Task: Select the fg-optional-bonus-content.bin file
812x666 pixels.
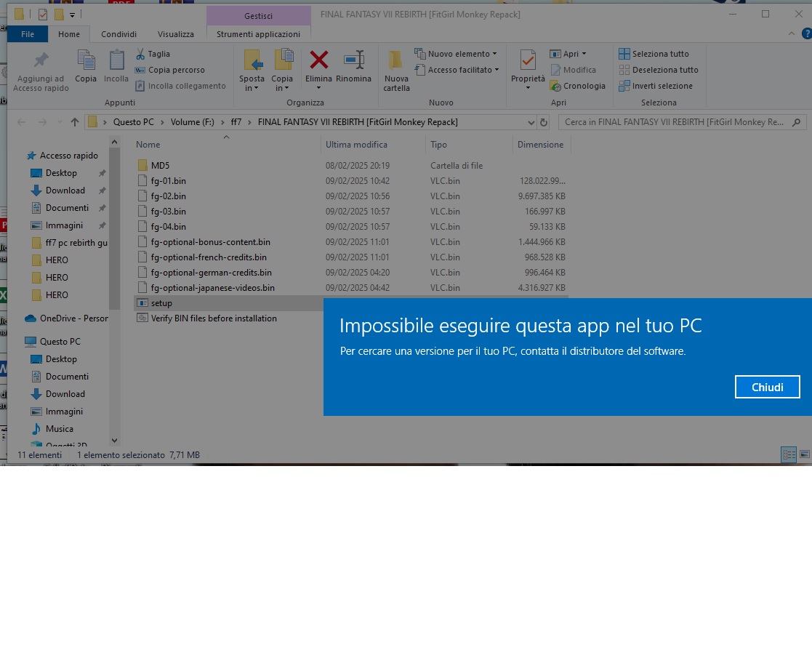Action: coord(351,242)
